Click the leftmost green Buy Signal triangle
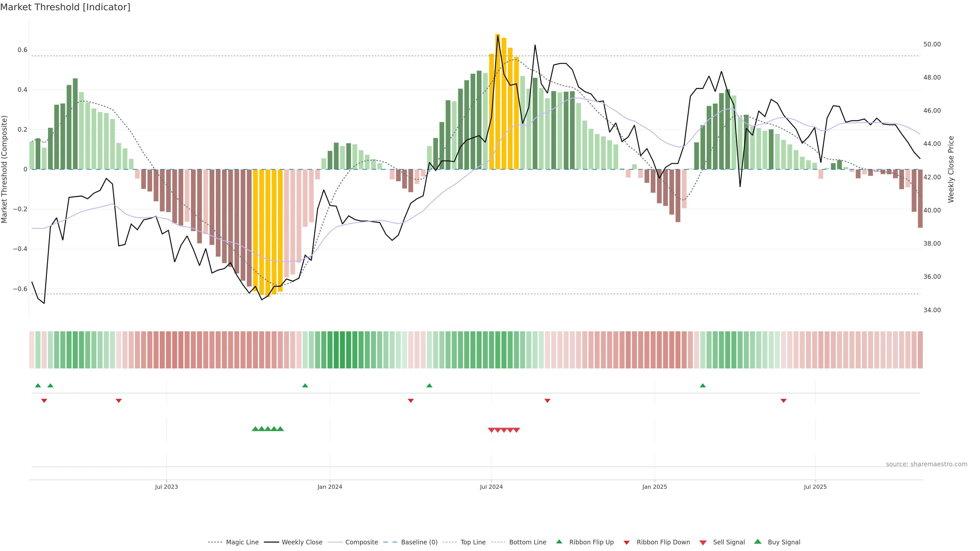The image size is (980, 551). [255, 429]
